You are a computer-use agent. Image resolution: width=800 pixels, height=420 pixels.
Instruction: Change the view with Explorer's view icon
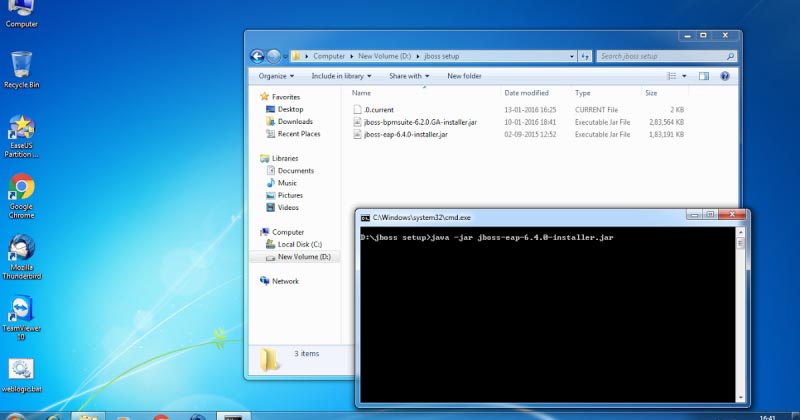(671, 76)
